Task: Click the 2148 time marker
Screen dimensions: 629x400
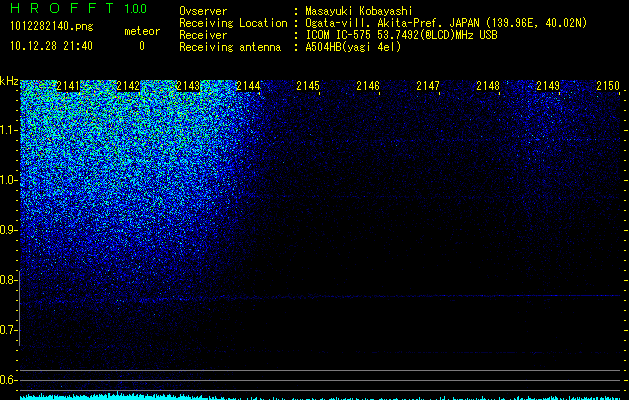Action: click(488, 86)
